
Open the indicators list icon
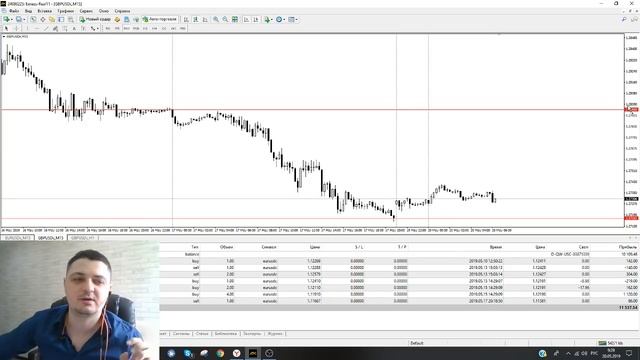click(x=267, y=19)
